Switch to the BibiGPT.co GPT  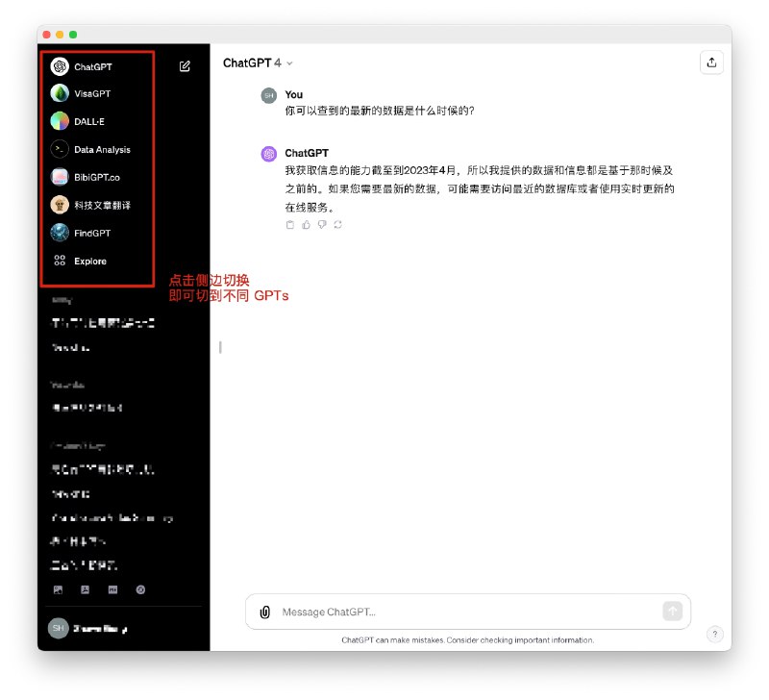(86, 177)
